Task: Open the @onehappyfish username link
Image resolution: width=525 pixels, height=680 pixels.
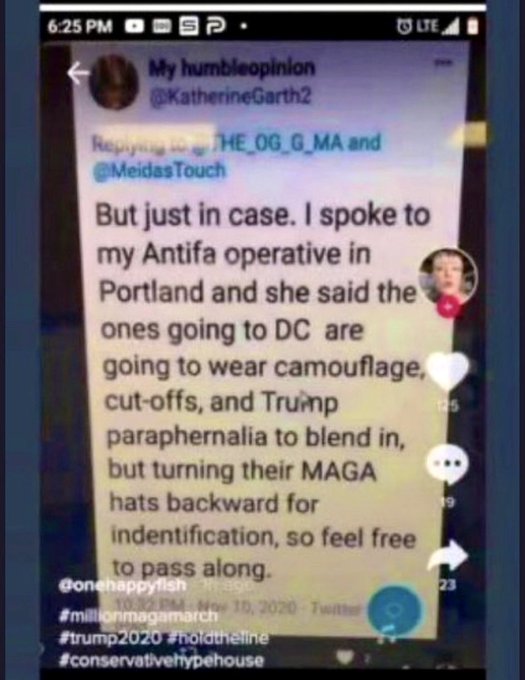Action: [x=122, y=585]
